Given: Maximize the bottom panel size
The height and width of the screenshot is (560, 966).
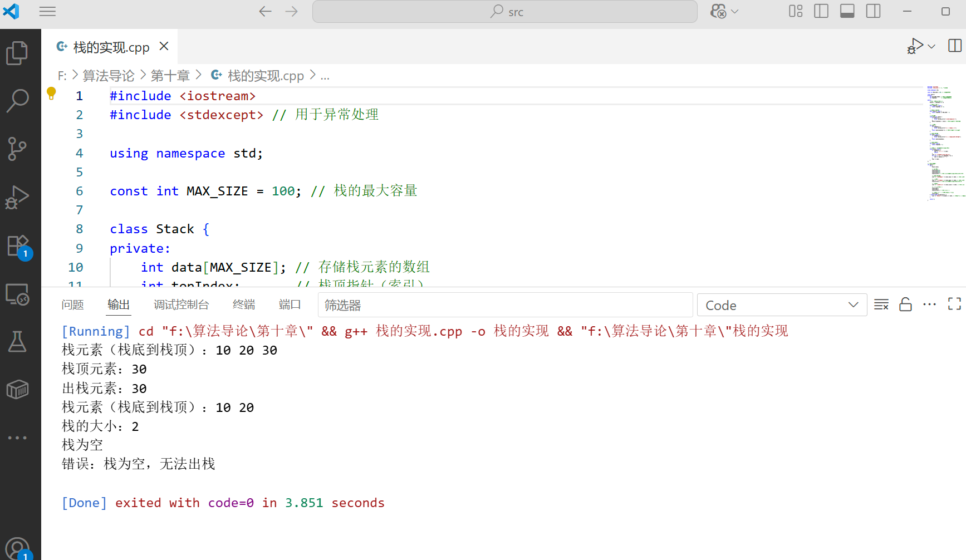Looking at the screenshot, I should coord(954,304).
